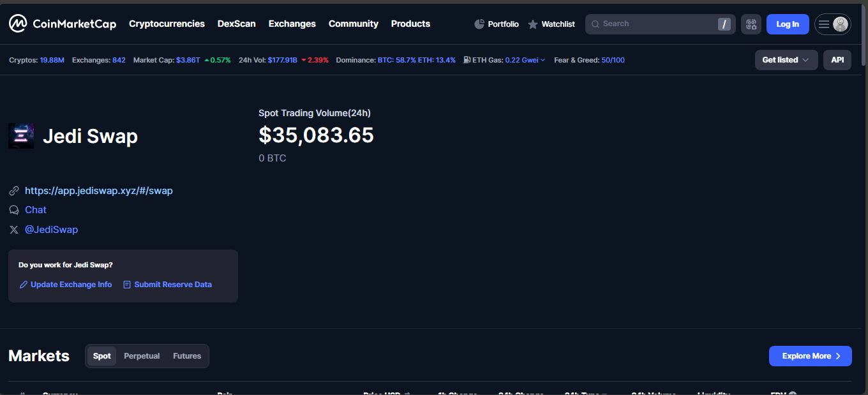Click the CoinMarketCap logo

click(62, 24)
